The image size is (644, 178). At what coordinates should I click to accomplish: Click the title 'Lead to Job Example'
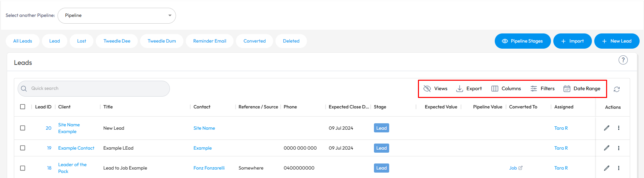coord(125,168)
